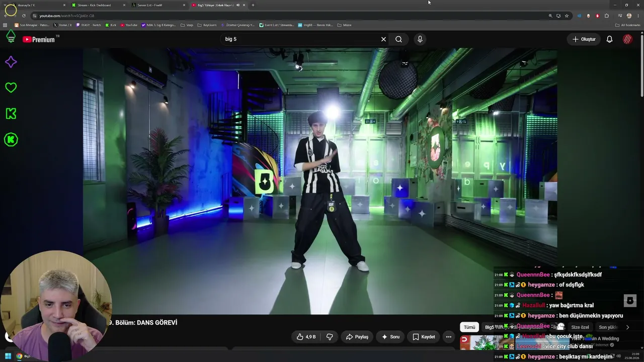Open more actions ellipsis menu
Screen dimensions: 644x362
[x=449, y=337]
